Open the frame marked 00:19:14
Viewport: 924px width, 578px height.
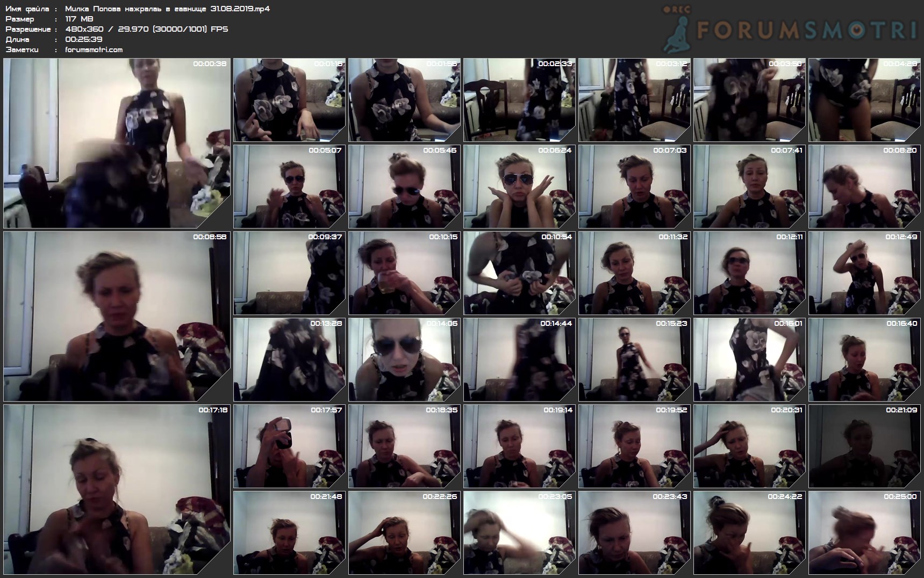[519, 446]
